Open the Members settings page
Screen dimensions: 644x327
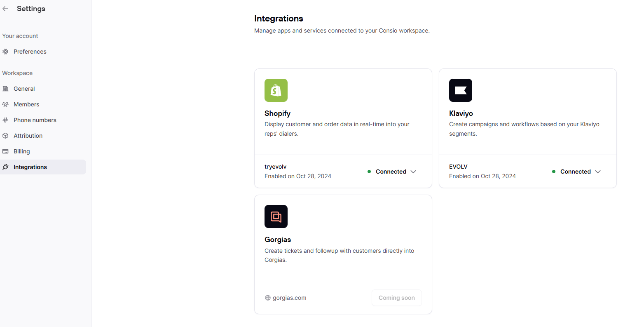pyautogui.click(x=43, y=104)
